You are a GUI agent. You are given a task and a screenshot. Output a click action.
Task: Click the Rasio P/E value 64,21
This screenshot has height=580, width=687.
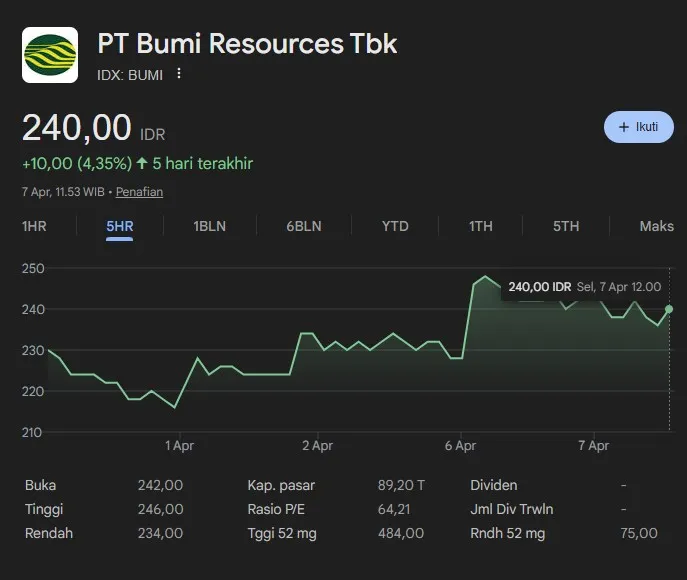pyautogui.click(x=394, y=509)
